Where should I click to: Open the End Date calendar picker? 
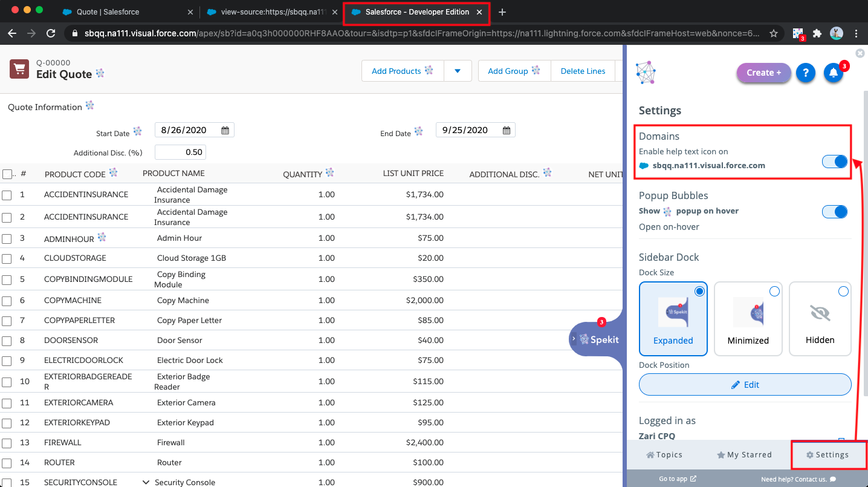(507, 130)
